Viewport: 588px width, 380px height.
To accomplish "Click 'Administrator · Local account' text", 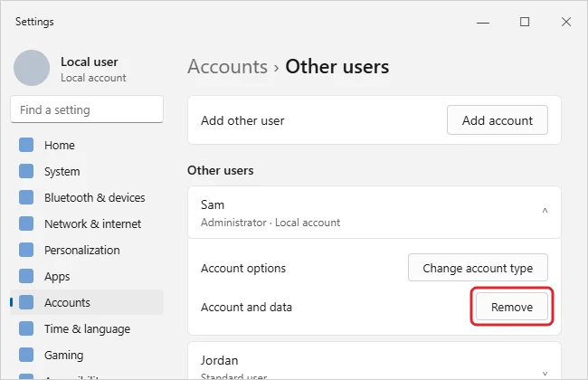I will [270, 223].
